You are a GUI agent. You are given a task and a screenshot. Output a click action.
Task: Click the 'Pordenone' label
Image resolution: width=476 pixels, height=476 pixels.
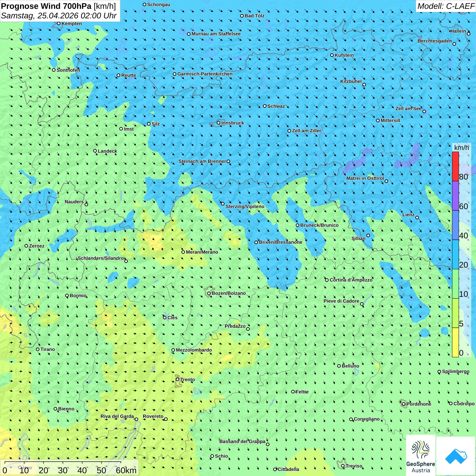pyautogui.click(x=419, y=404)
